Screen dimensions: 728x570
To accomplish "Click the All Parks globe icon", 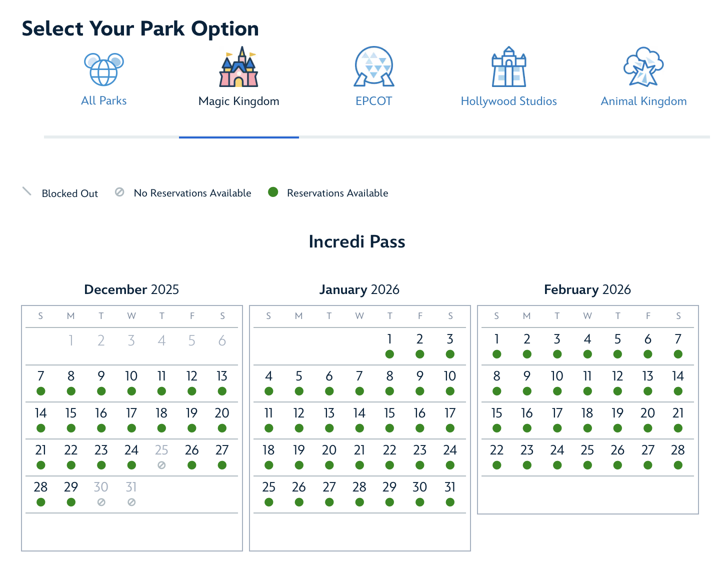I will click(104, 69).
